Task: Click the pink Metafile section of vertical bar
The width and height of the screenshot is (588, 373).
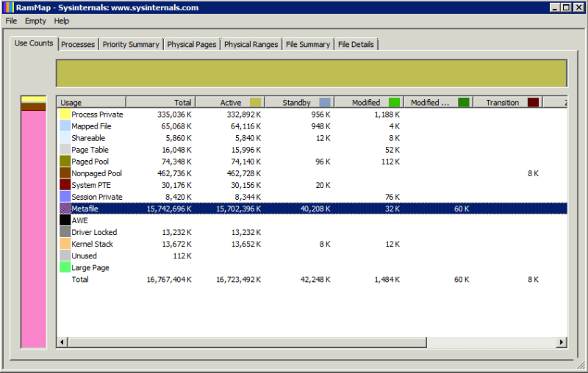Action: 33,228
